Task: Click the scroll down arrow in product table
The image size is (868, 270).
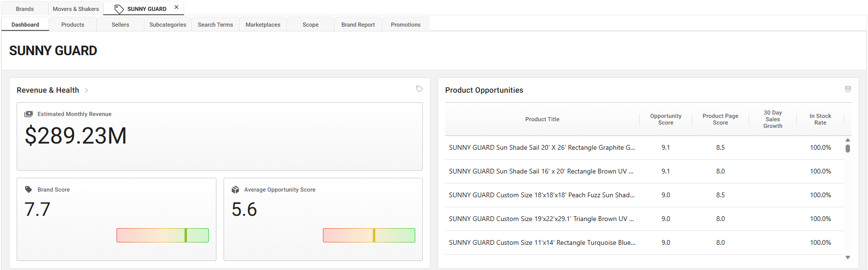Action: (x=848, y=257)
